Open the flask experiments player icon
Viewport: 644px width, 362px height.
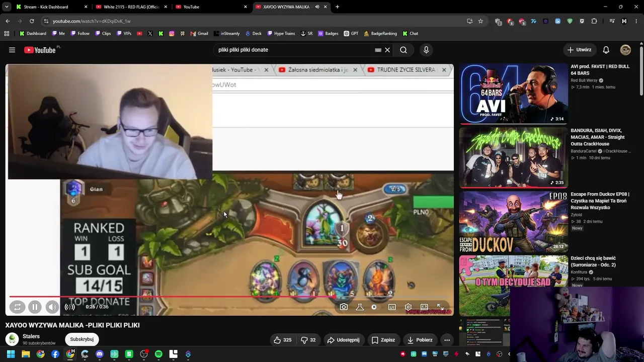coord(360,307)
